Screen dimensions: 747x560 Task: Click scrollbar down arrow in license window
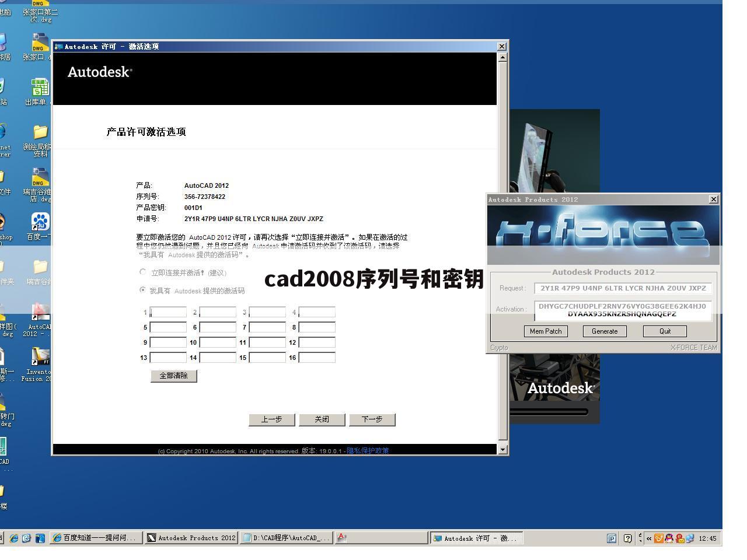pos(502,450)
